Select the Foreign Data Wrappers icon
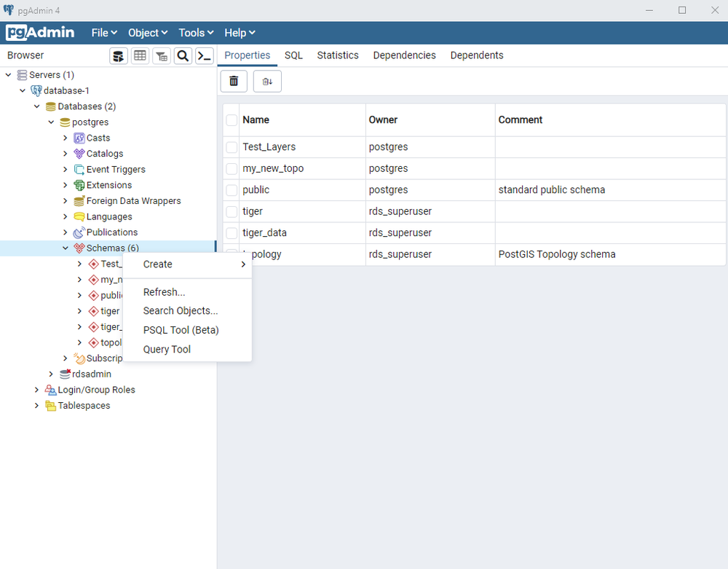 click(x=79, y=201)
